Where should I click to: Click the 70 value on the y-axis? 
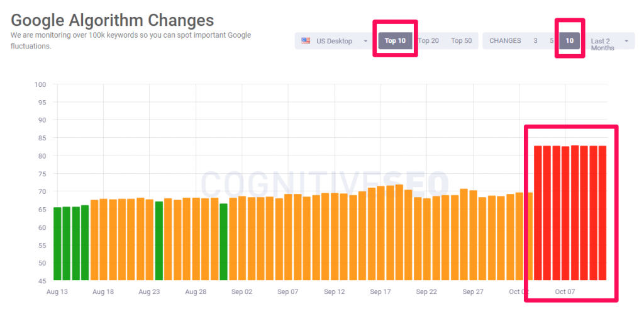pyautogui.click(x=42, y=191)
